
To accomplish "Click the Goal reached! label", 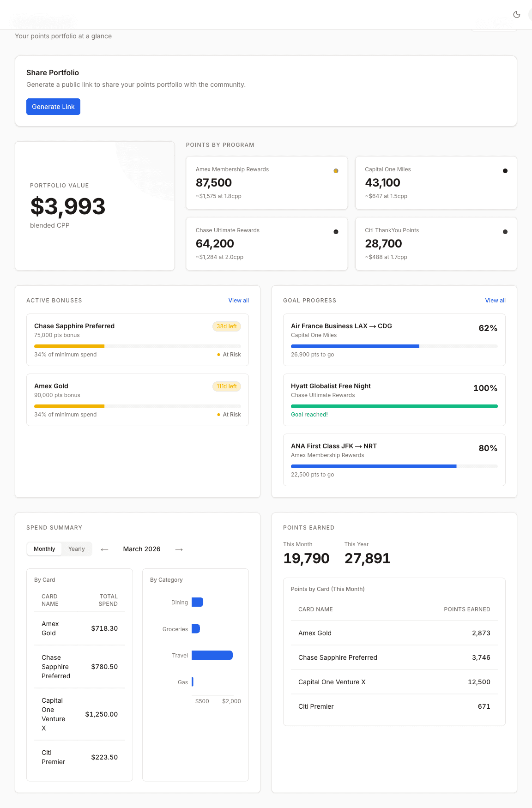I will [x=309, y=415].
